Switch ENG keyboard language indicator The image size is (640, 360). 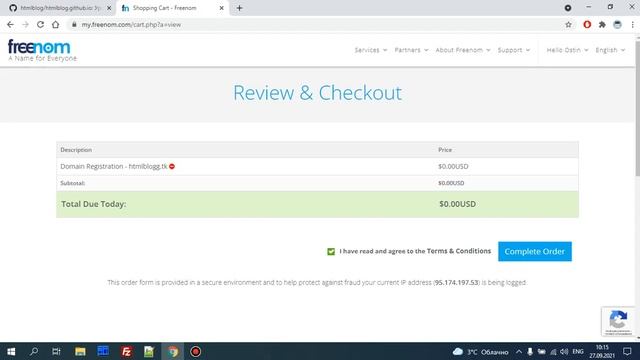pyautogui.click(x=578, y=351)
